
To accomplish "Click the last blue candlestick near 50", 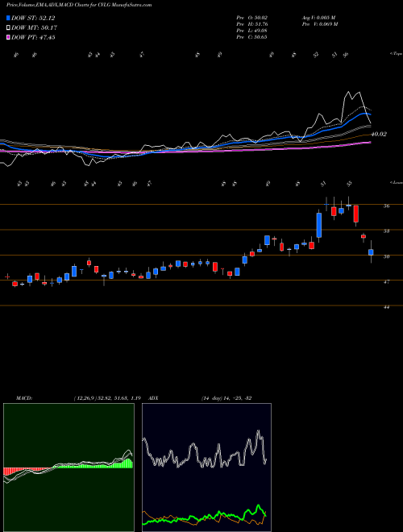I will (x=371, y=252).
